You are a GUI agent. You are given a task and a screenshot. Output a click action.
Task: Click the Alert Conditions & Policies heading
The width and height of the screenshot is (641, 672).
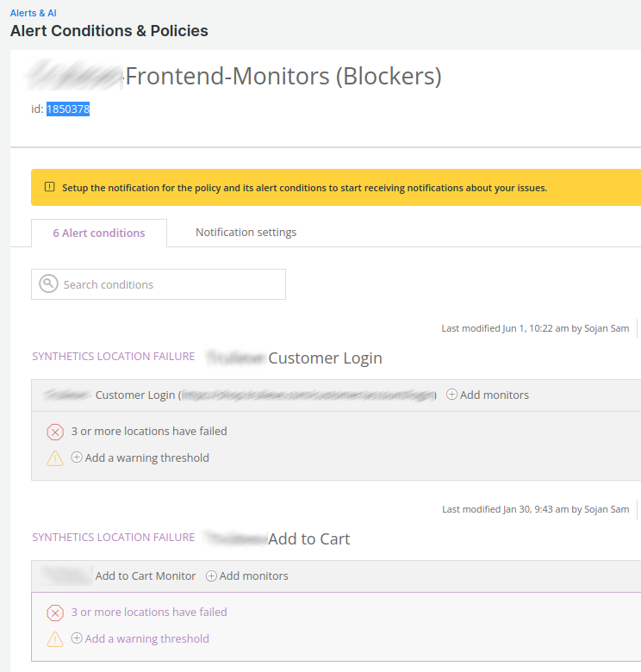click(109, 31)
